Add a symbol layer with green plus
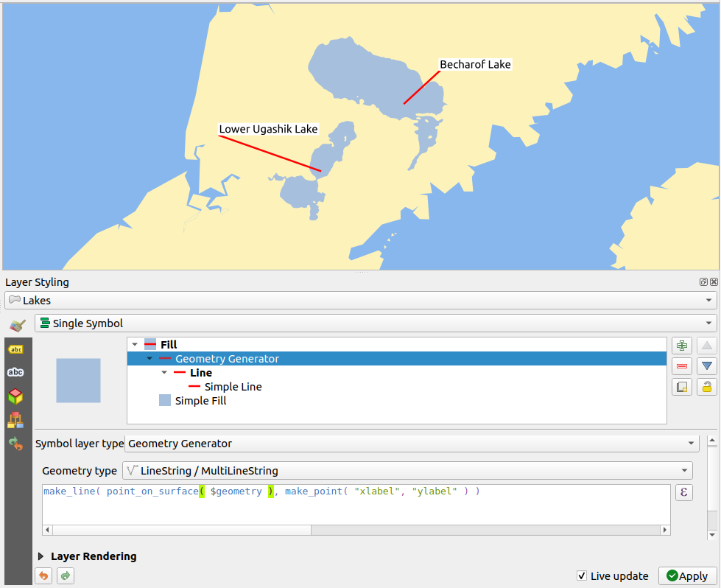 682,346
